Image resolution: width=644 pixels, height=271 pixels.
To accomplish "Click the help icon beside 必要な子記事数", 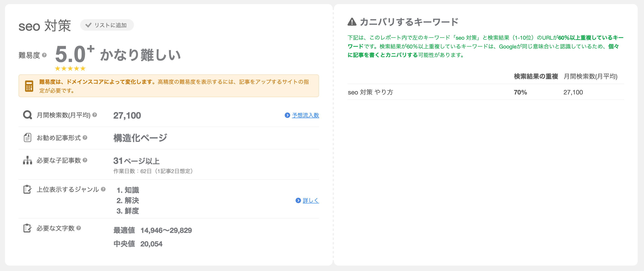I will pyautogui.click(x=85, y=160).
